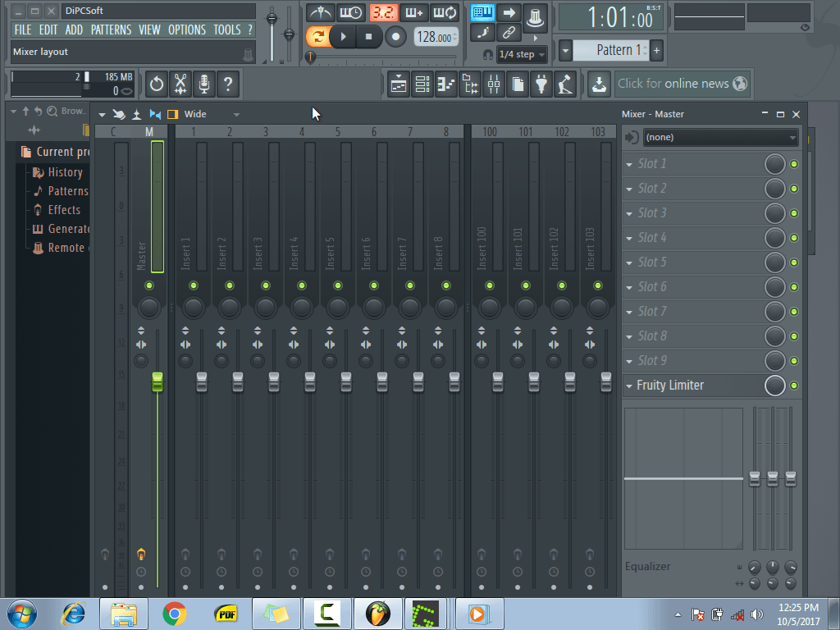Screen dimensions: 840x630
Task: Mute Insert 100 track green LED
Action: [x=490, y=285]
